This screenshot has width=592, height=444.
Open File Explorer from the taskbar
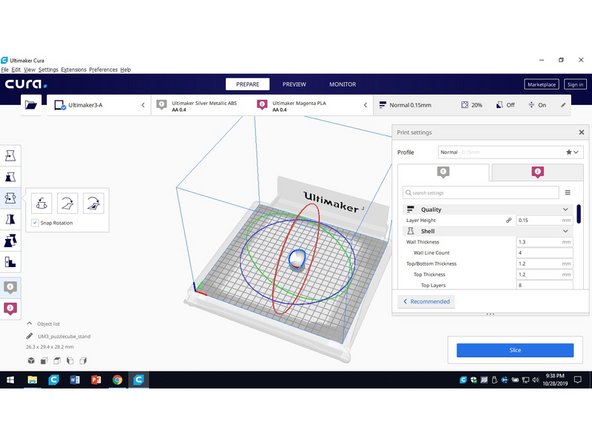click(32, 380)
